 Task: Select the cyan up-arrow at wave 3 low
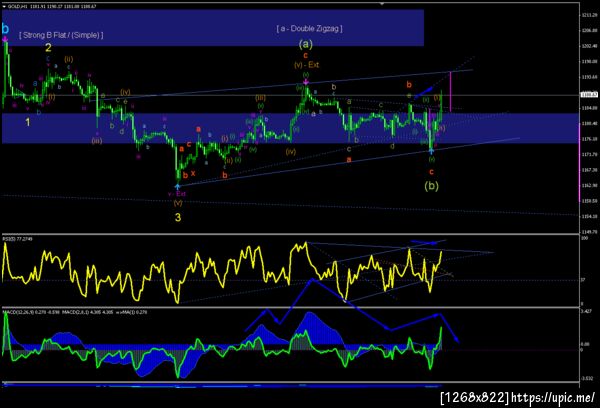pos(177,186)
